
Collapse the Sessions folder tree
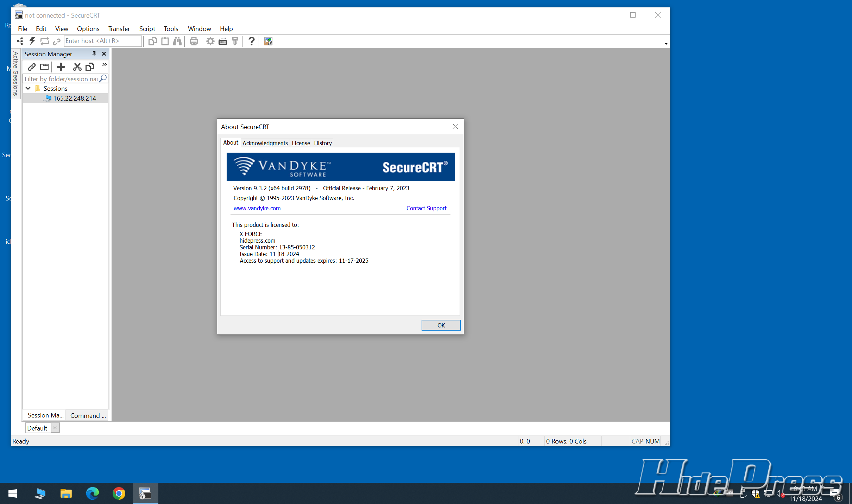point(28,89)
